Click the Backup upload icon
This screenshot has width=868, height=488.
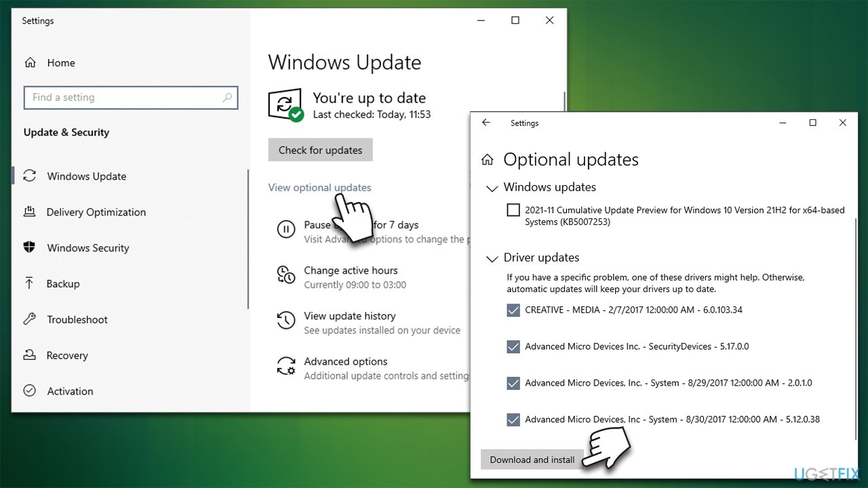point(30,283)
